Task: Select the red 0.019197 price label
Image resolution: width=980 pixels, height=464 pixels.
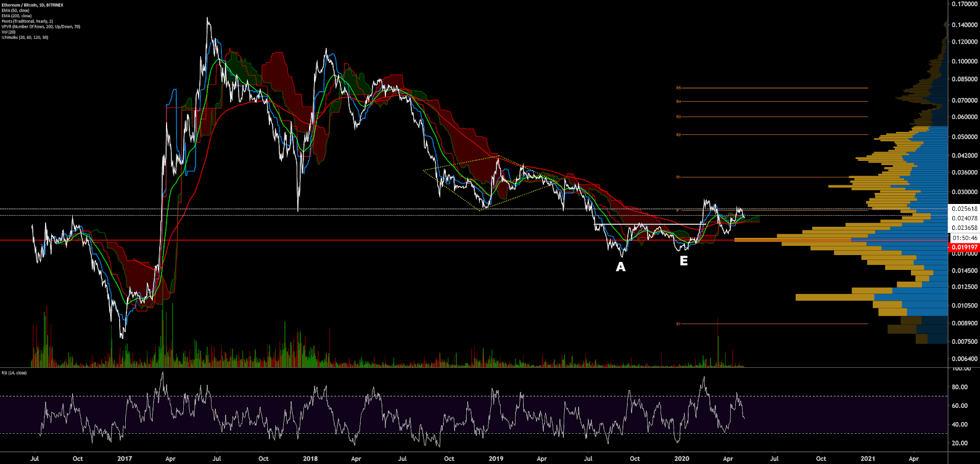Action: tap(964, 247)
